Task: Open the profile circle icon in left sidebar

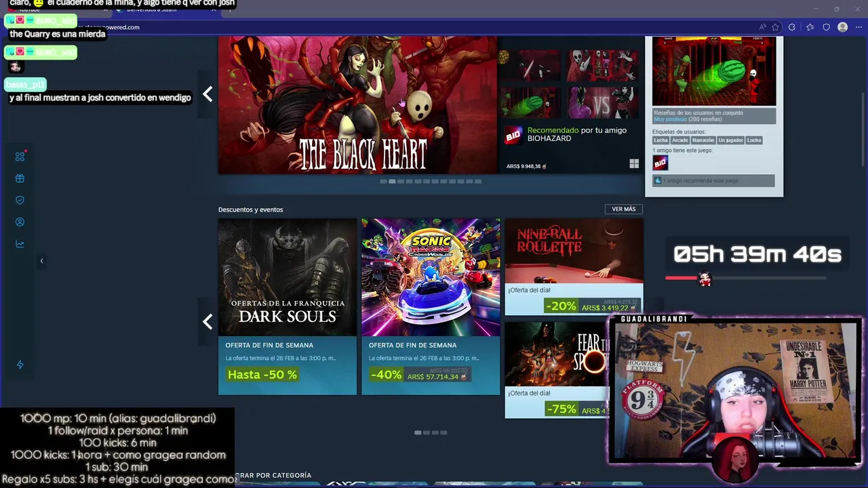Action: 20,222
